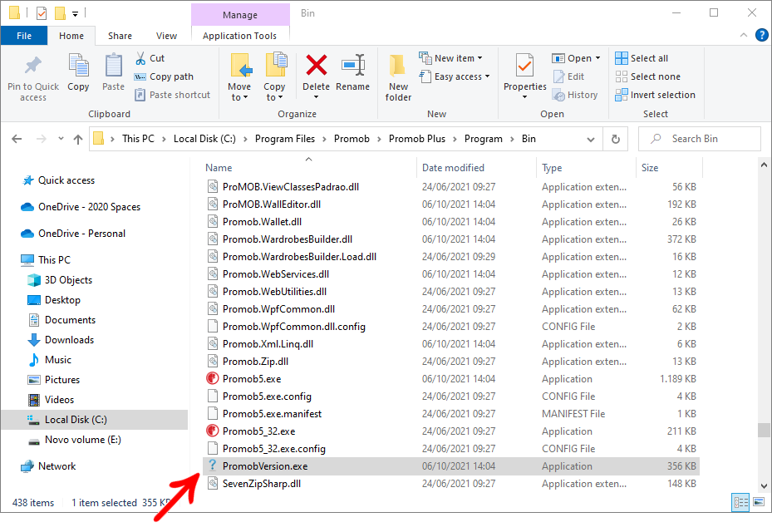772x532 pixels.
Task: Switch to the Share ribbon tab
Action: pyautogui.click(x=120, y=36)
